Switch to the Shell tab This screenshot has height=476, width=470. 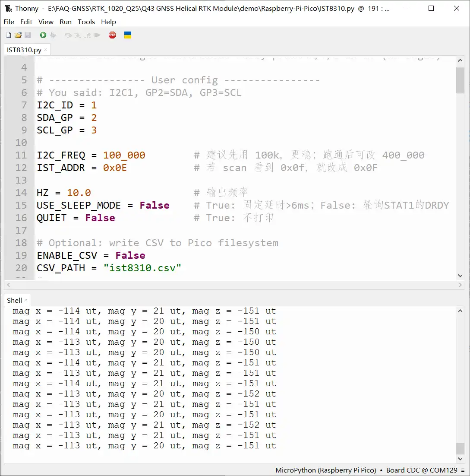13,300
